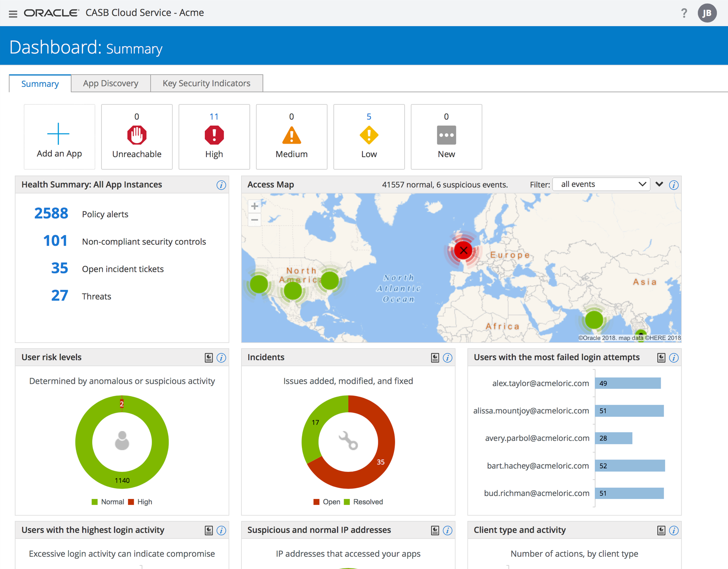Click the bar for avery.parbol@acmeloric.com
Image resolution: width=728 pixels, height=569 pixels.
click(x=613, y=438)
